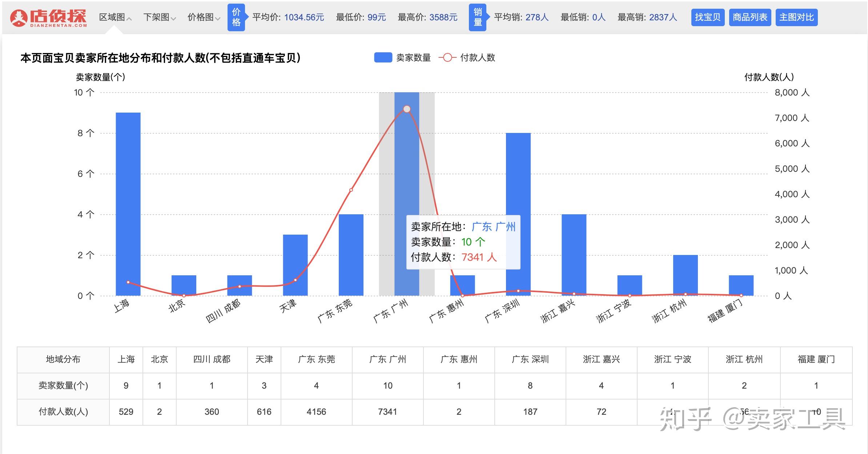Click the average sales value 278人
The height and width of the screenshot is (454, 868).
pos(537,17)
